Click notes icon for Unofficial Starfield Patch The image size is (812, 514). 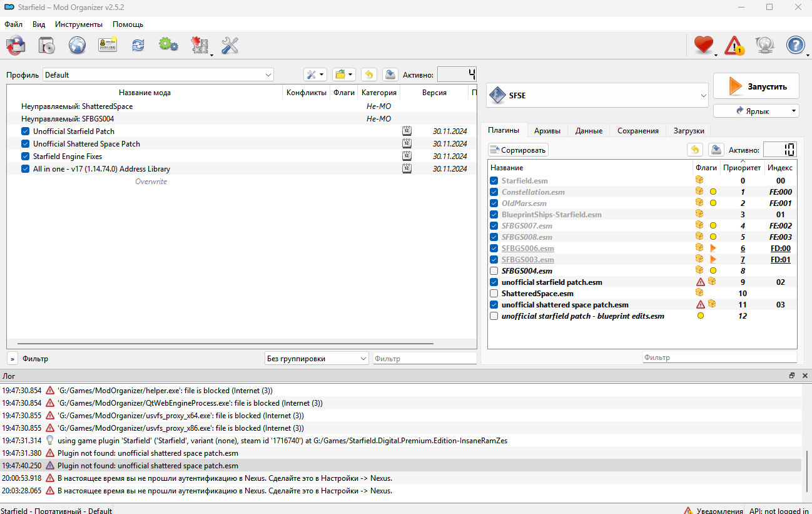(x=407, y=131)
